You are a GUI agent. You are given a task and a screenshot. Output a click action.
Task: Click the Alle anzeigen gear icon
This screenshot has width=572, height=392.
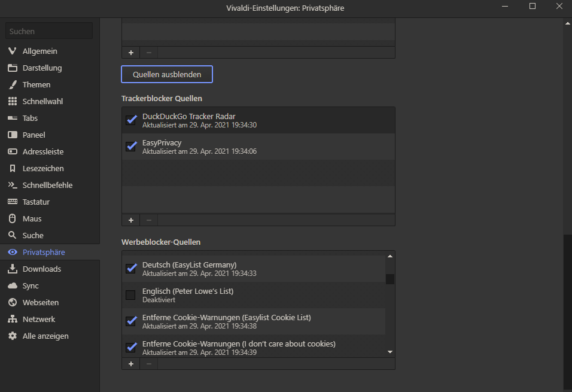click(x=12, y=336)
